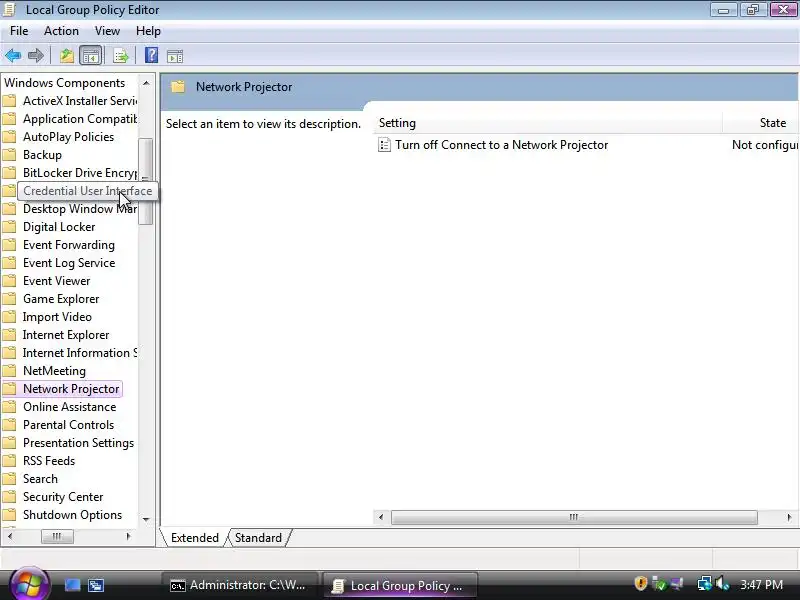Select Application Compatibility folder

pos(80,118)
